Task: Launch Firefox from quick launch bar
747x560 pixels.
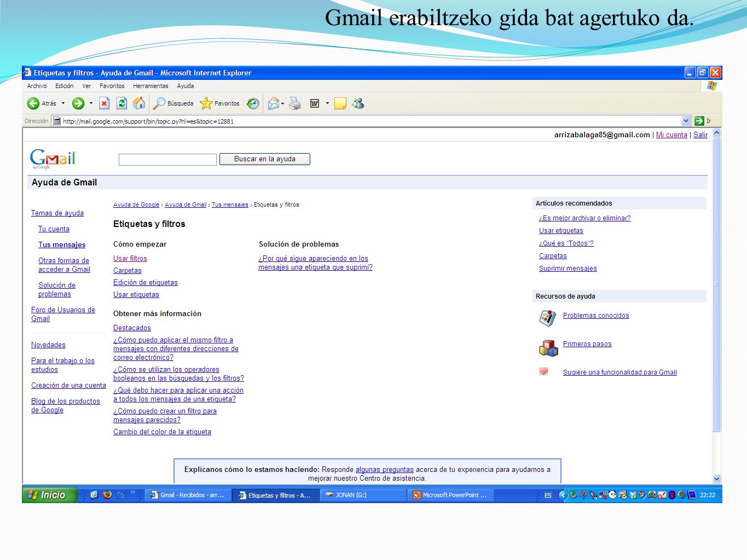Action: point(107,495)
